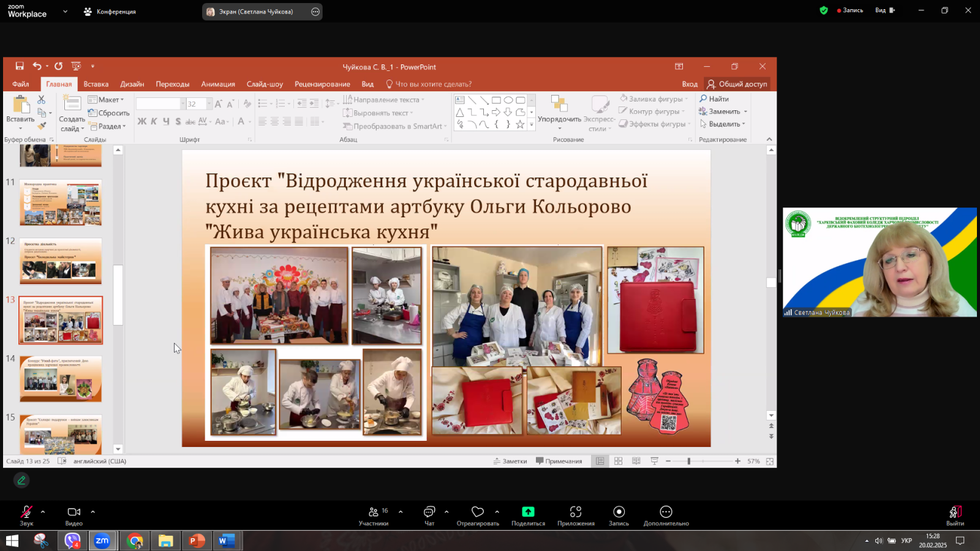Switch to Рецензирование tab
980x551 pixels.
tap(322, 84)
